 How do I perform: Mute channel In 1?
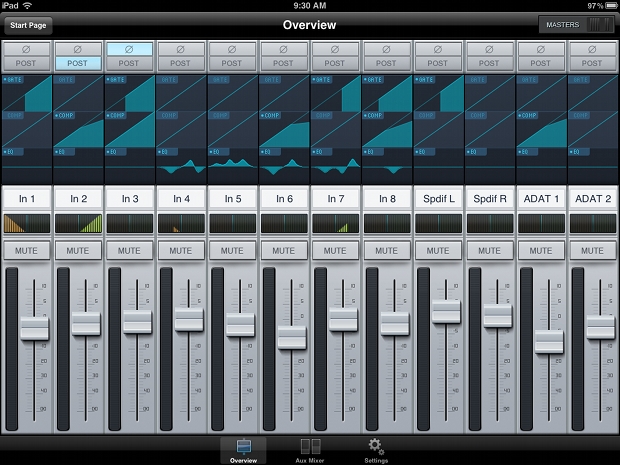click(26, 251)
